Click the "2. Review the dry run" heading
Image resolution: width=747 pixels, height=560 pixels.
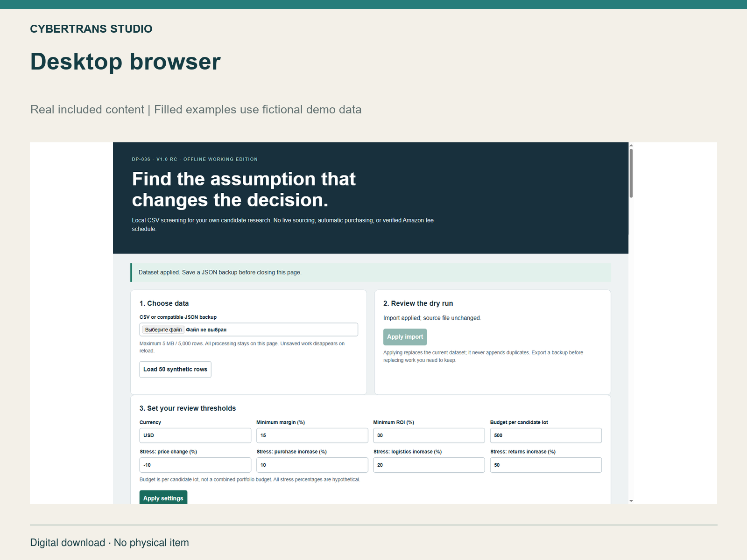tap(418, 303)
